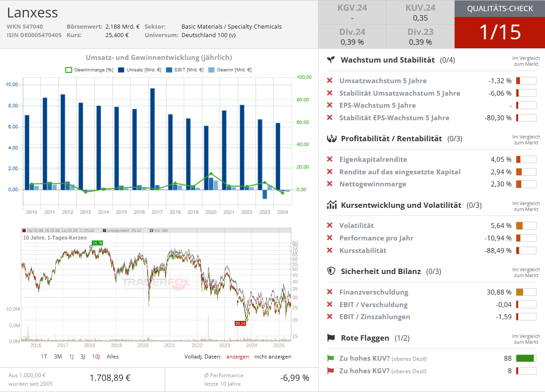Toggle the EBIT [Mrd. €] legend entry
Viewport: 545px width, 392px height.
click(x=185, y=70)
